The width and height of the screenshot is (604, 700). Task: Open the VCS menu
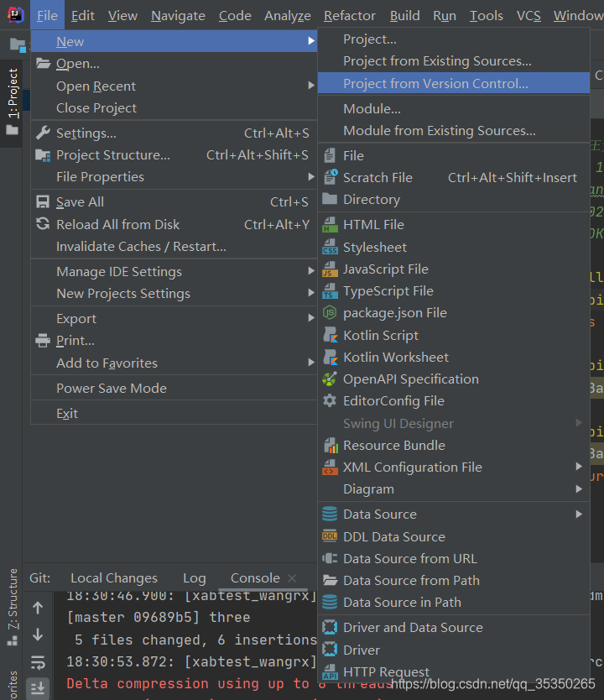click(528, 16)
